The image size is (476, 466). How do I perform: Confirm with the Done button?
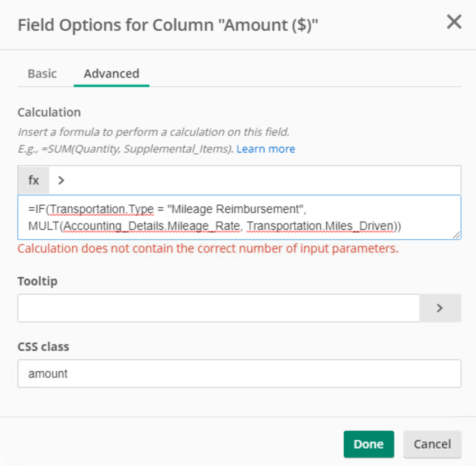pos(369,444)
